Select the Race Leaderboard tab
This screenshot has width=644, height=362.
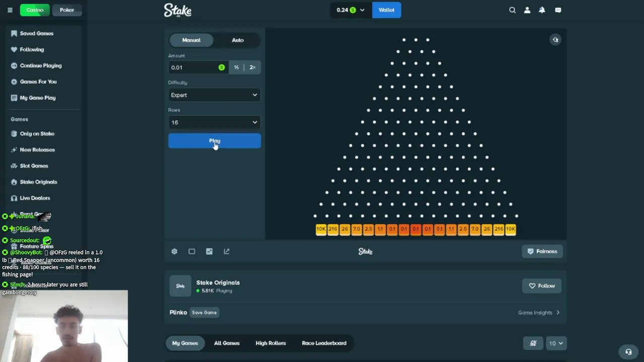[x=324, y=343]
